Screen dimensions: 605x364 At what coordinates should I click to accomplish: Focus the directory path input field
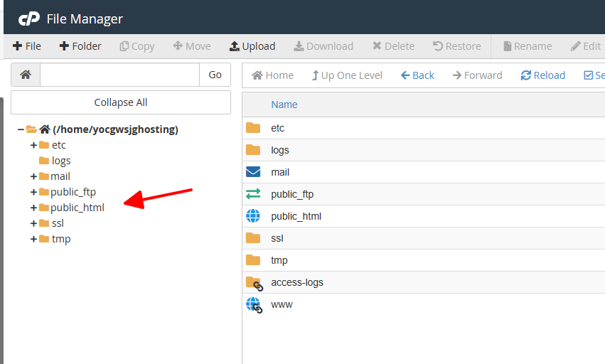pyautogui.click(x=119, y=75)
